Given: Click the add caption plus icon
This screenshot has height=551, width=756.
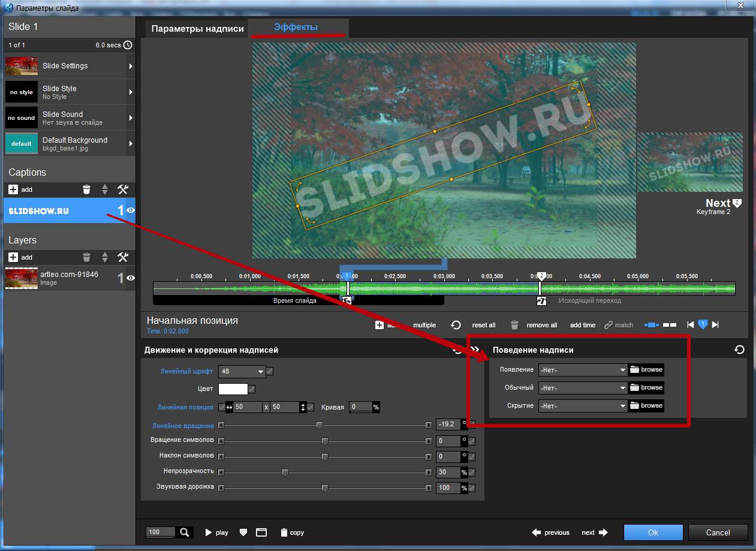Looking at the screenshot, I should pyautogui.click(x=13, y=189).
